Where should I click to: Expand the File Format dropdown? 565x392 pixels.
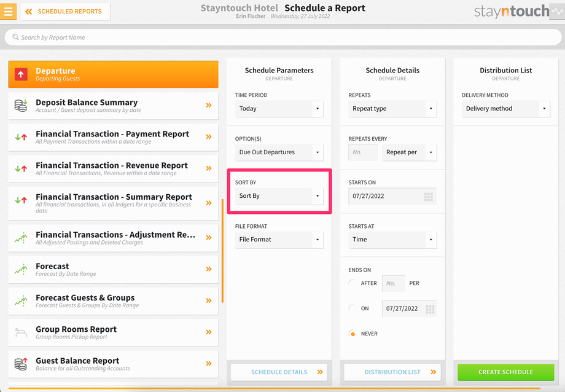coord(279,240)
